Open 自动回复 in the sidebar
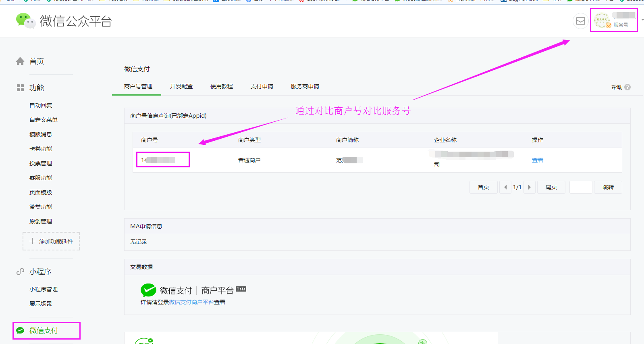The width and height of the screenshot is (644, 344). [41, 105]
